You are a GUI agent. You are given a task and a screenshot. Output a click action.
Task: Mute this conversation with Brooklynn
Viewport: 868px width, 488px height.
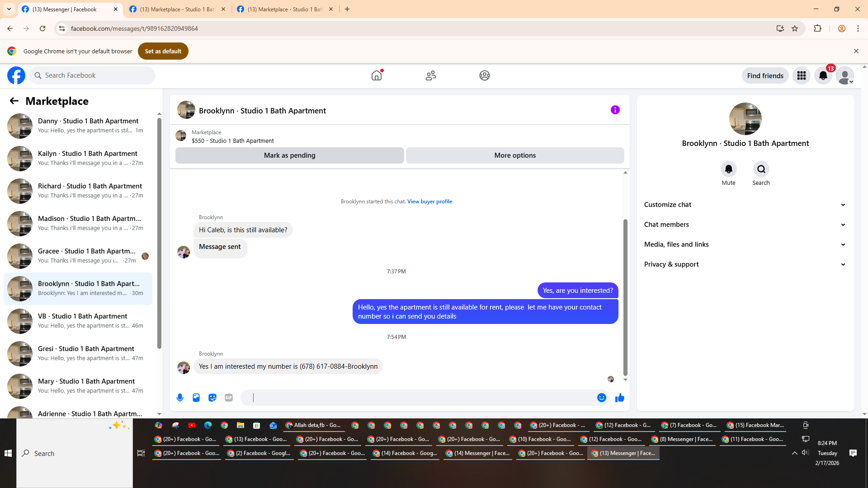pyautogui.click(x=728, y=169)
